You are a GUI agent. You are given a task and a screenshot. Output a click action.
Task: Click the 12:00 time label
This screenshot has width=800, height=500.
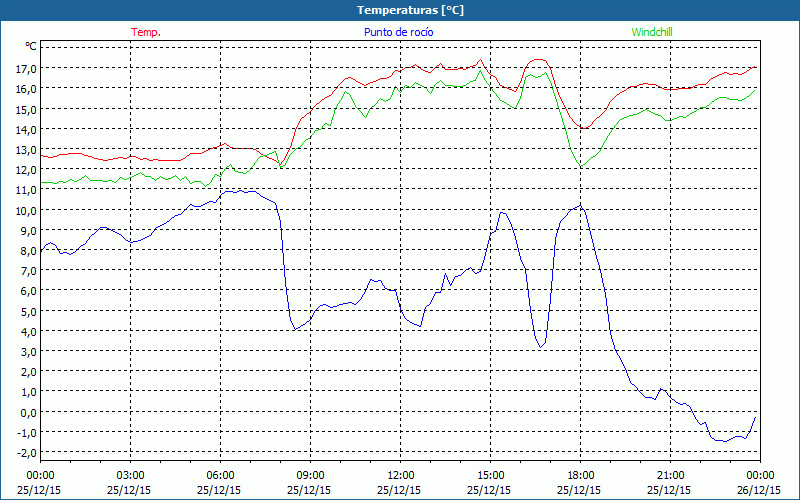pos(401,476)
